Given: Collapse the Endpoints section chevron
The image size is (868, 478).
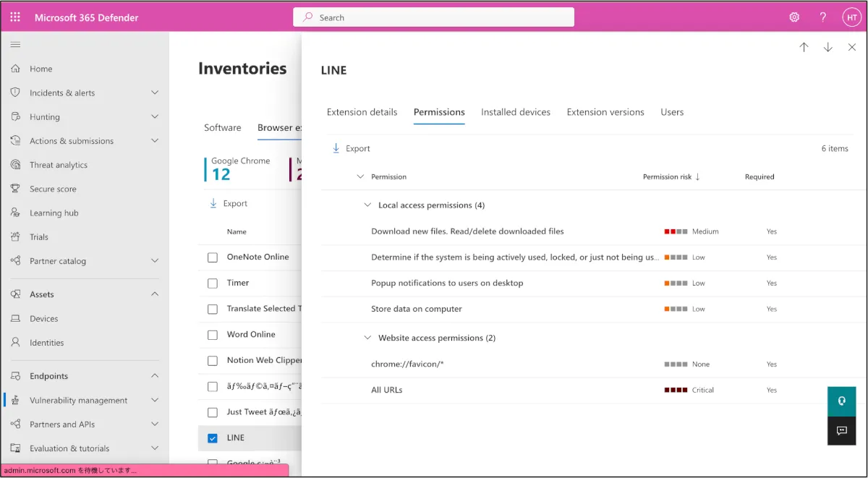Looking at the screenshot, I should (155, 376).
